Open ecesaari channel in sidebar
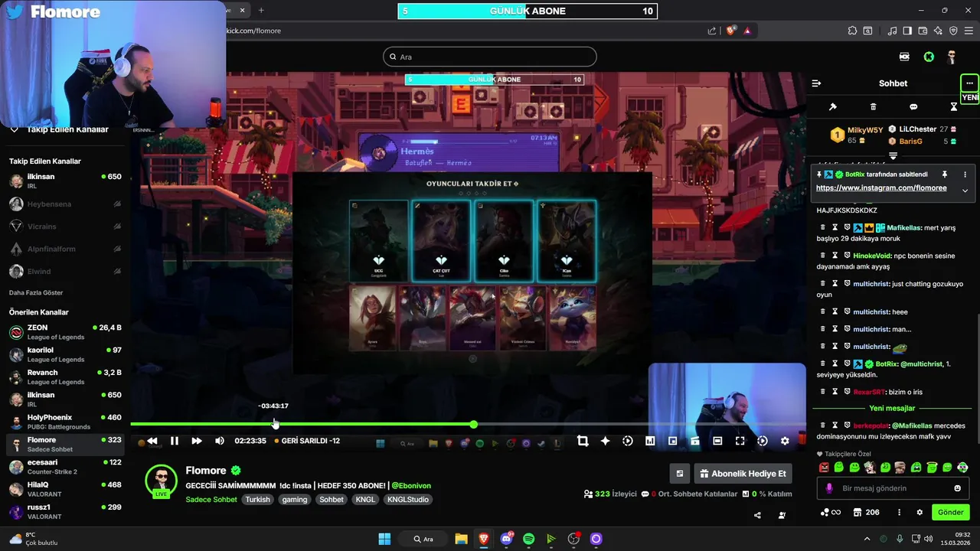This screenshot has height=551, width=980. click(x=65, y=467)
